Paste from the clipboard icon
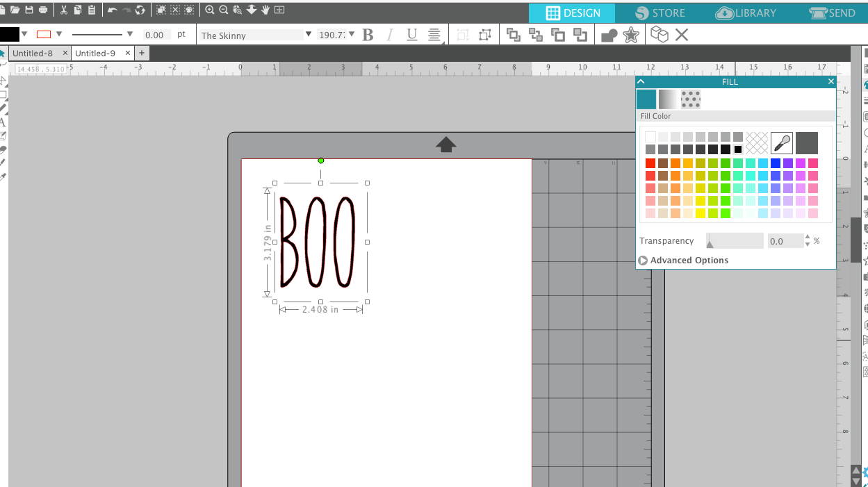Image resolution: width=868 pixels, height=487 pixels. 91,10
